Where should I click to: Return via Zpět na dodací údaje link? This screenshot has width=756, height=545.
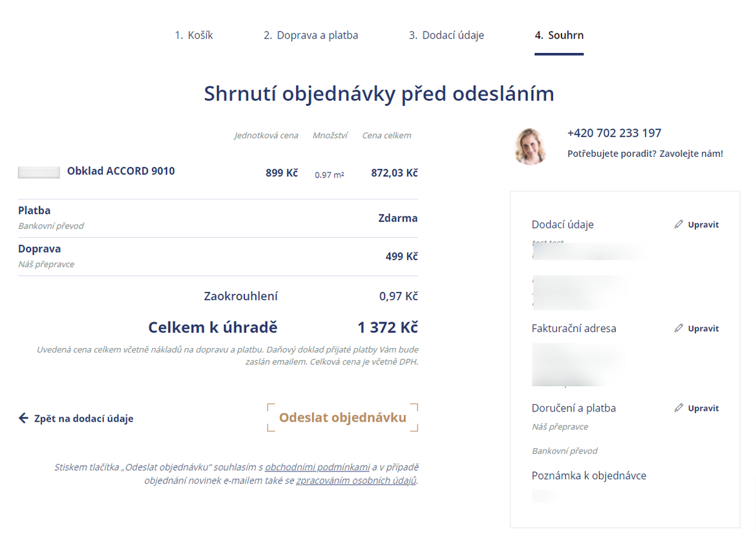click(x=83, y=418)
